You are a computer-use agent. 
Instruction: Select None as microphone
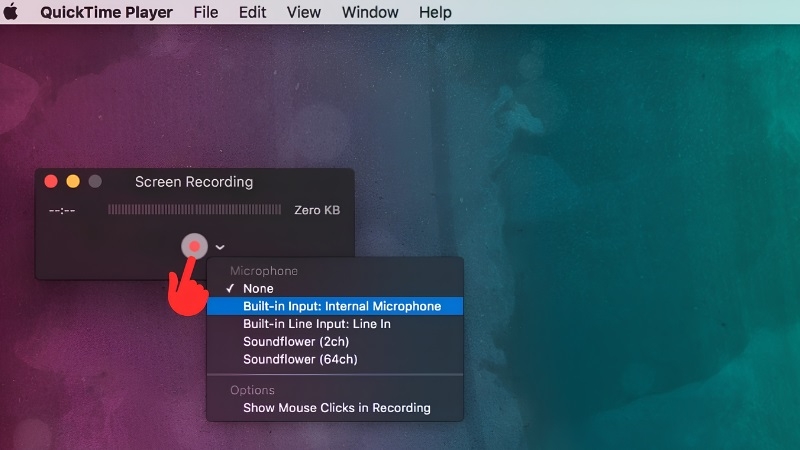click(335, 288)
